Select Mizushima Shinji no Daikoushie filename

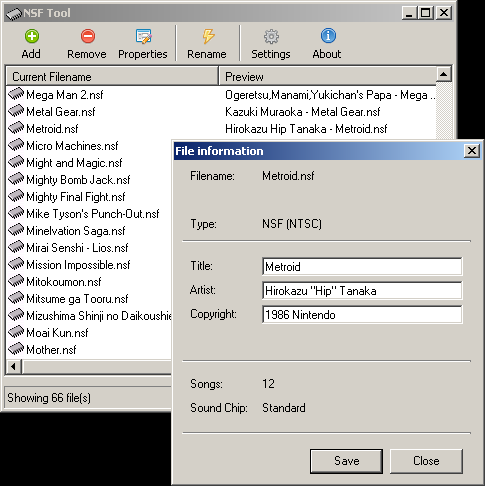[99, 316]
